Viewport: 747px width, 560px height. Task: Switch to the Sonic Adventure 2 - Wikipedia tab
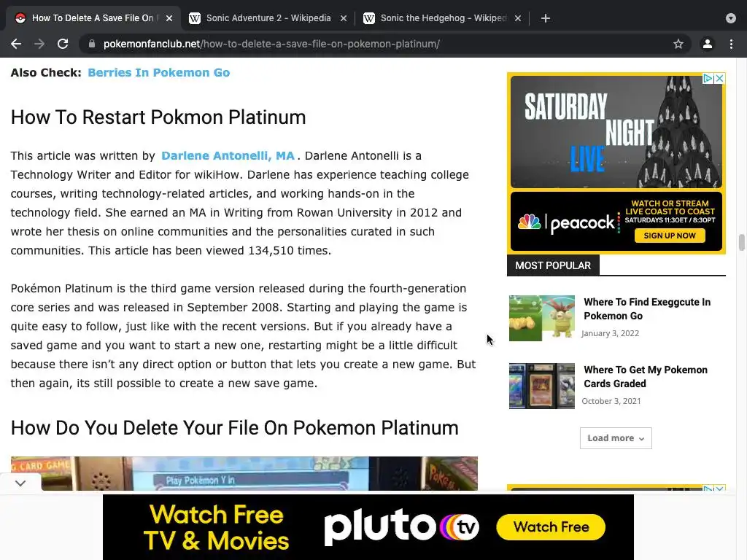coord(268,18)
